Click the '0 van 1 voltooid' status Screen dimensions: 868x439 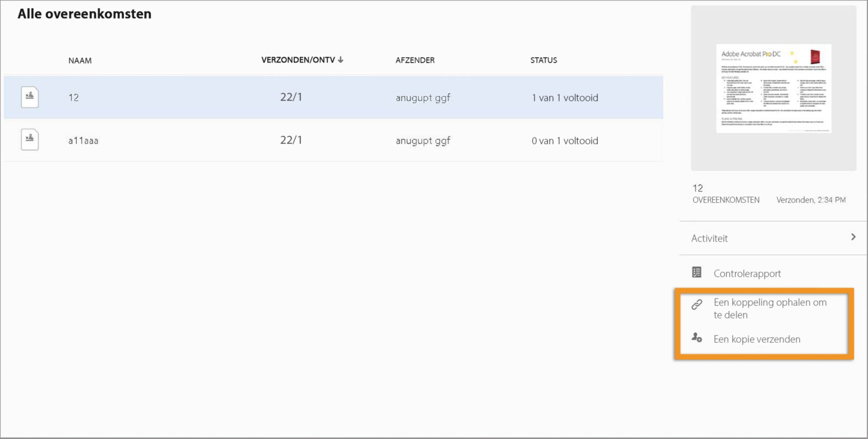[565, 141]
